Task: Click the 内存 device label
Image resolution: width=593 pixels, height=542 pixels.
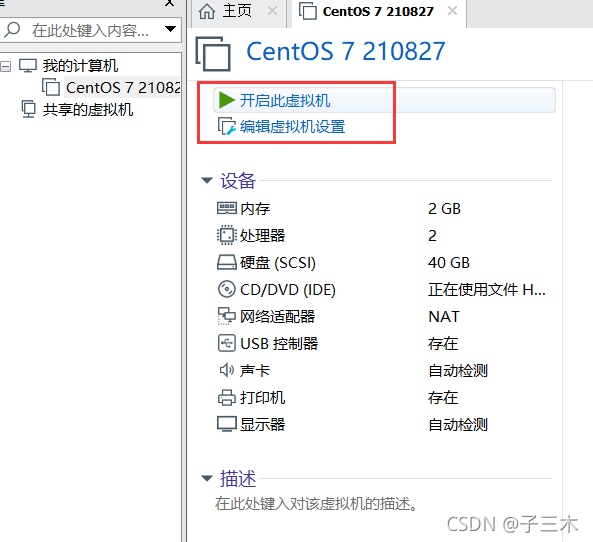Action: tap(255, 209)
